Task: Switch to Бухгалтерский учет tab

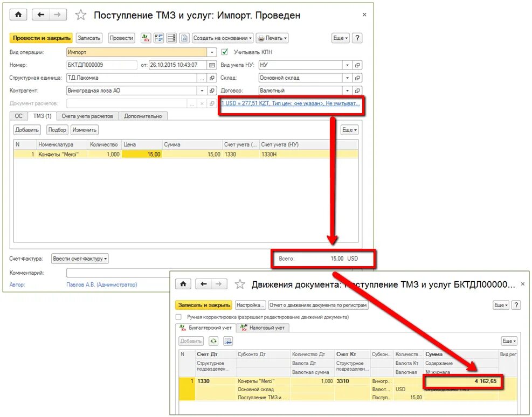Action: (x=206, y=328)
